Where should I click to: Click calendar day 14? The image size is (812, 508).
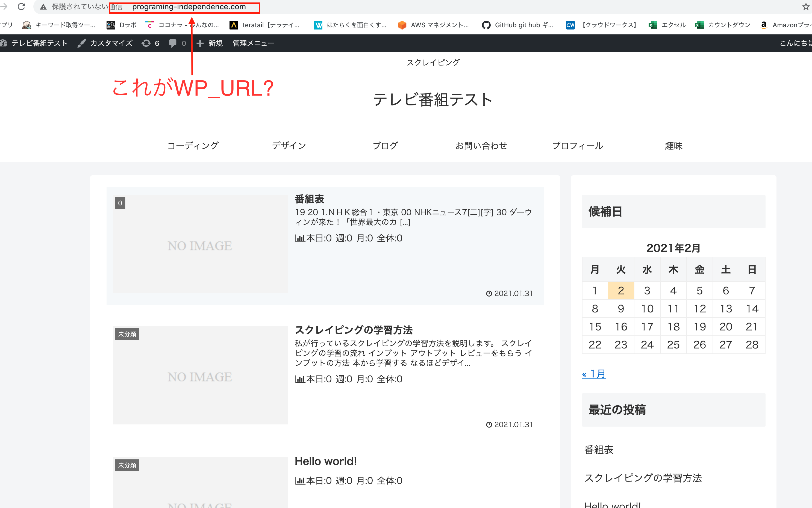[x=752, y=308]
